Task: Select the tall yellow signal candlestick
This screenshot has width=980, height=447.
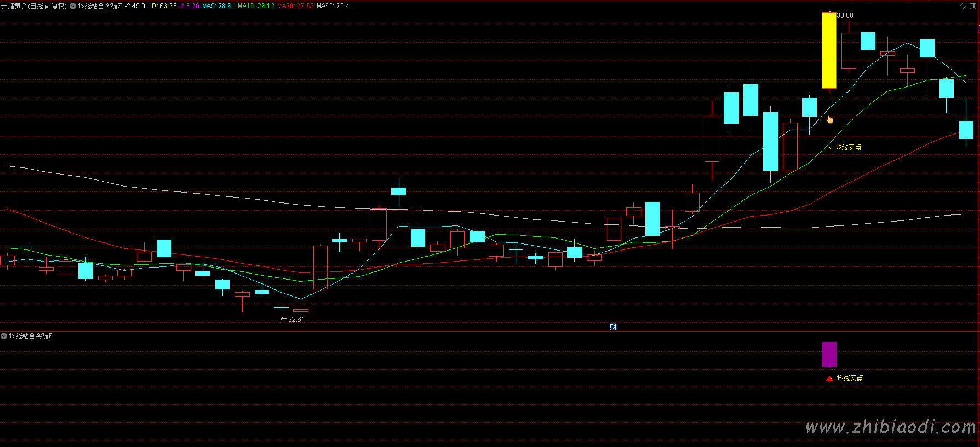Action: tap(829, 50)
